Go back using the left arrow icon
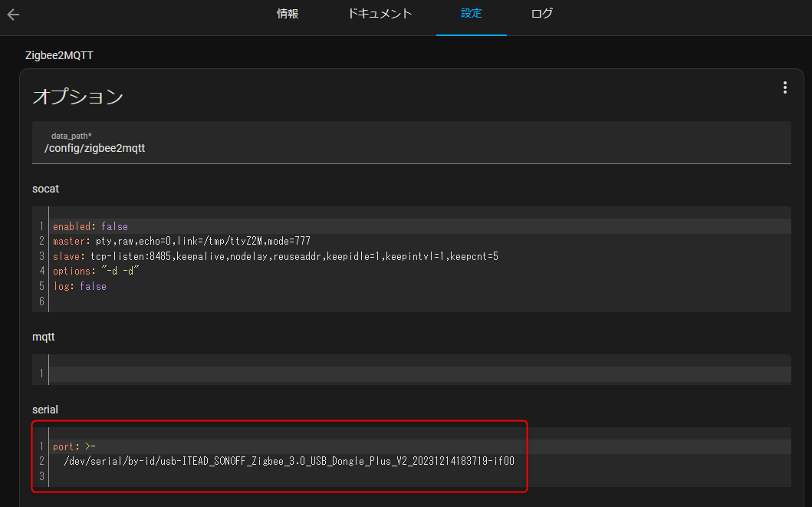Image resolution: width=812 pixels, height=507 pixels. tap(14, 15)
